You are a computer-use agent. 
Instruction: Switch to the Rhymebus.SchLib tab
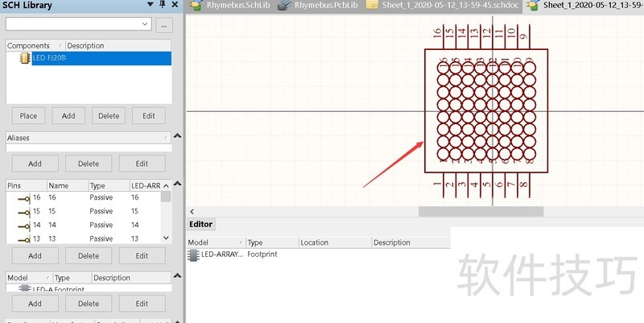click(x=231, y=6)
